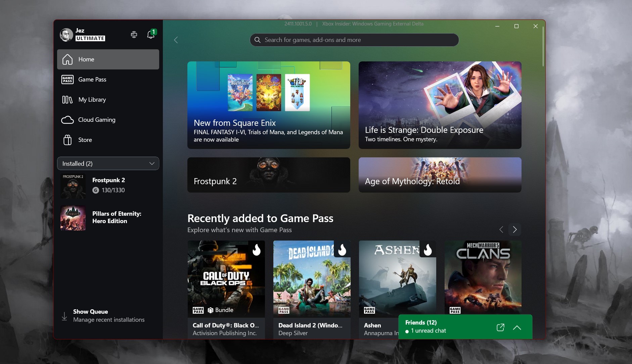
Task: Select Cloud Gaming in the sidebar
Action: tap(96, 120)
